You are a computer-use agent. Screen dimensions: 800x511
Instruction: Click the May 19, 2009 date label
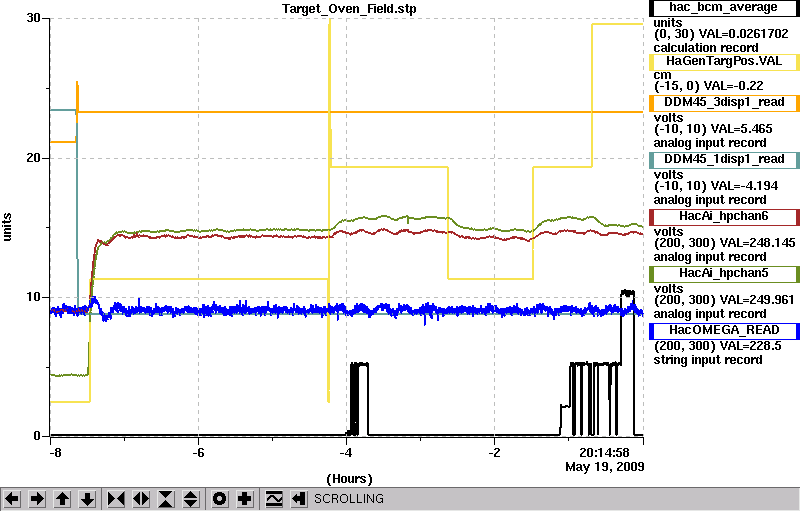coord(605,467)
